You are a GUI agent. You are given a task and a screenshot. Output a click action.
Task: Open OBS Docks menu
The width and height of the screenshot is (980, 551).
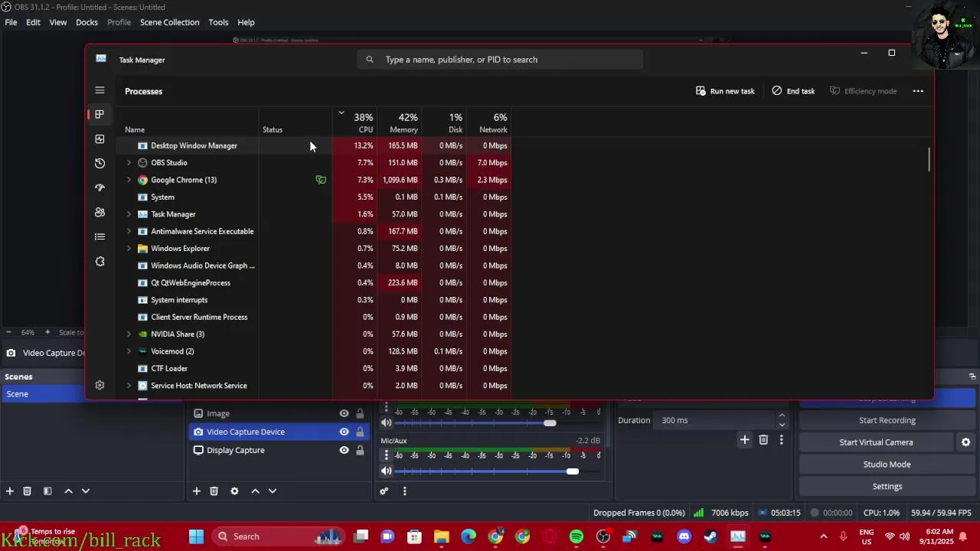(87, 22)
